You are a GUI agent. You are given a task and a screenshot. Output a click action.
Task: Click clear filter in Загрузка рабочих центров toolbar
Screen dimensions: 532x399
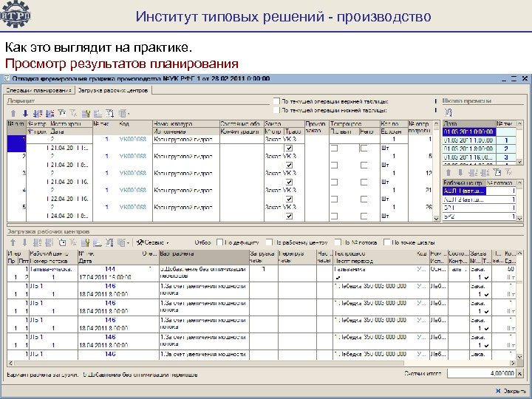coord(73,242)
